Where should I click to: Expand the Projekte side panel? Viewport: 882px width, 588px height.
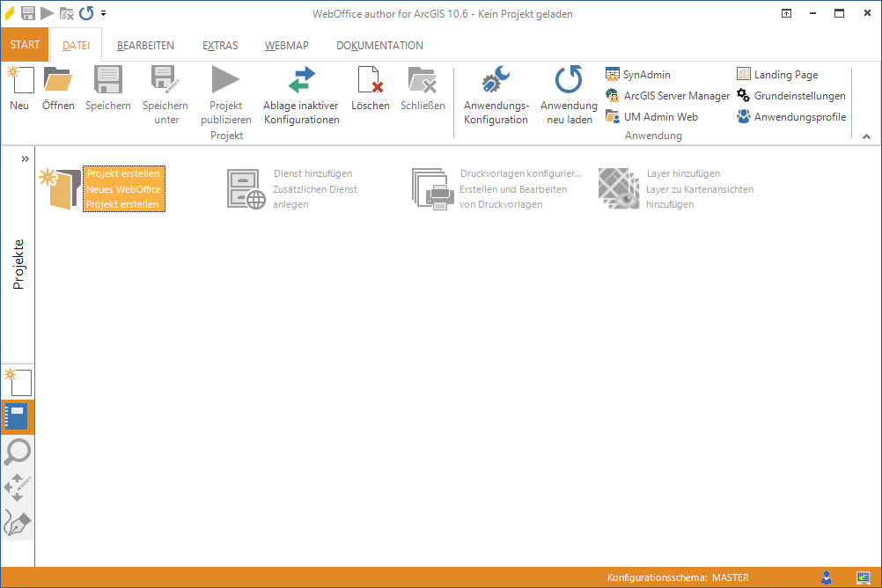[x=25, y=159]
